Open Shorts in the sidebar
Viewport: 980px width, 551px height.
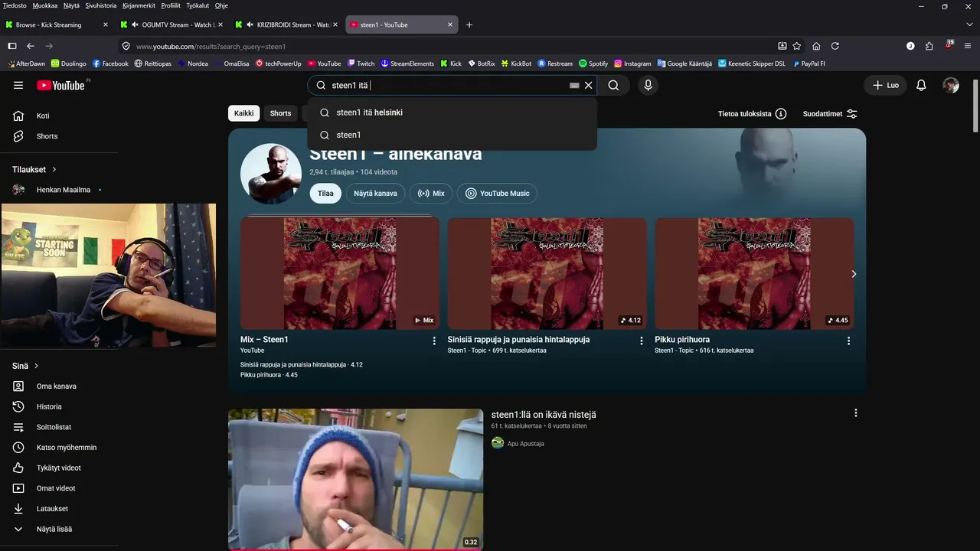(x=60, y=136)
